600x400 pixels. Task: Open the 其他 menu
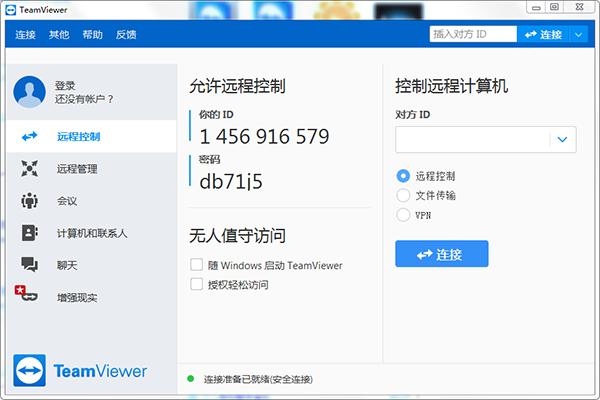pyautogui.click(x=59, y=35)
